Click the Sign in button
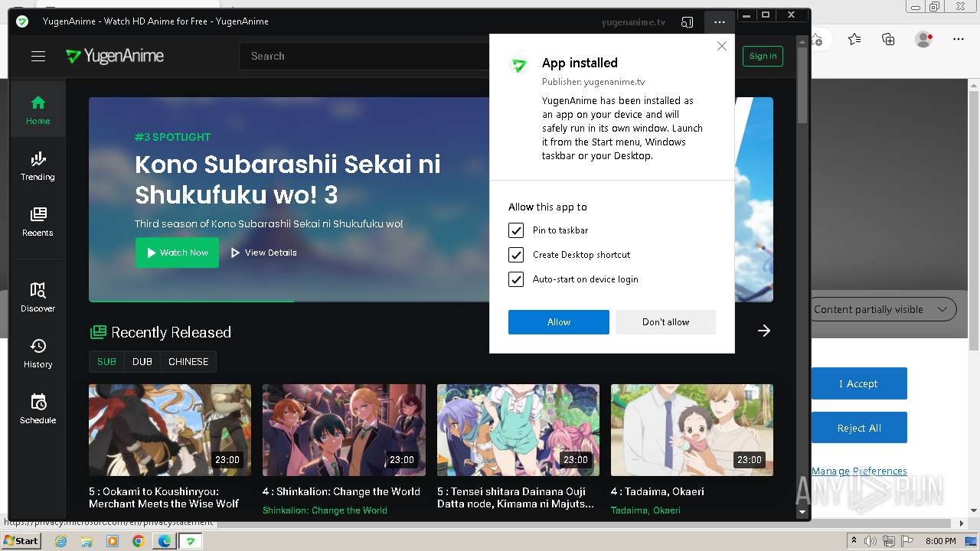Screen dimensions: 980x551 (x=763, y=56)
